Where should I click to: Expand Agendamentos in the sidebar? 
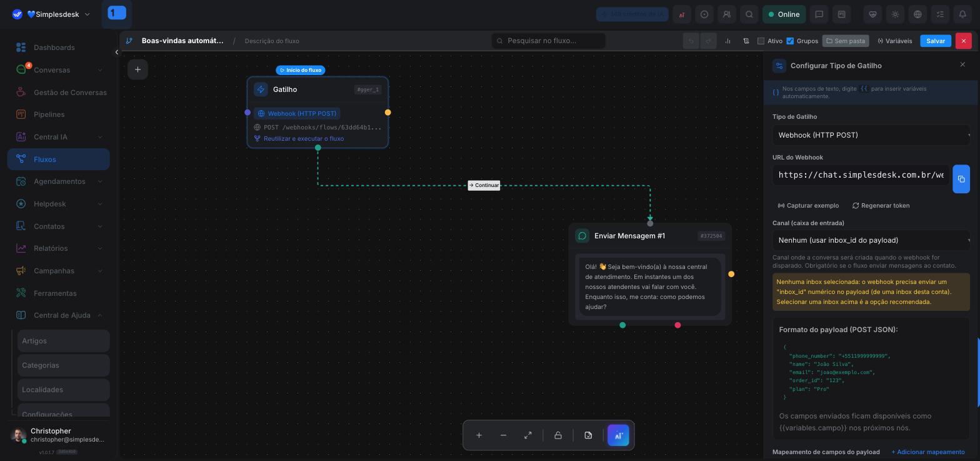coord(100,181)
